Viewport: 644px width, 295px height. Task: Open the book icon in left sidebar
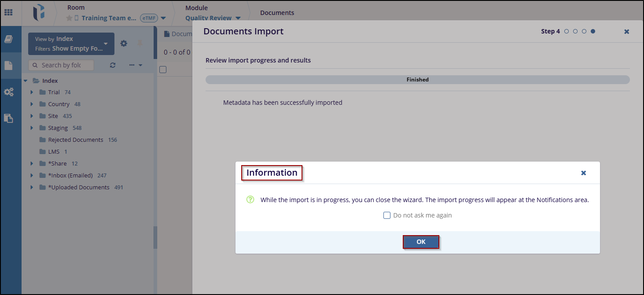pyautogui.click(x=9, y=40)
